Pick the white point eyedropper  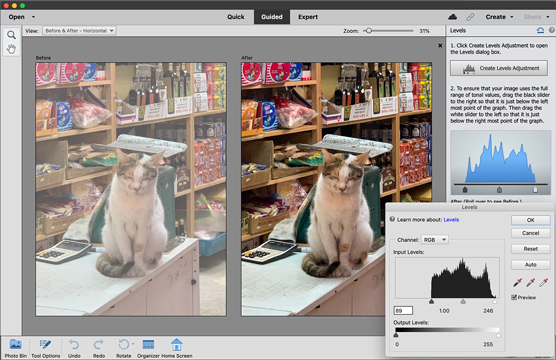point(543,283)
